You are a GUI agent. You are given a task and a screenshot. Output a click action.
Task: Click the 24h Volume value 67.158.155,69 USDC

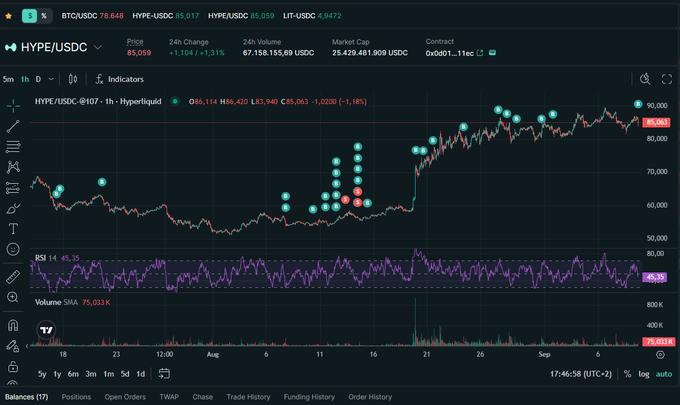coord(278,53)
